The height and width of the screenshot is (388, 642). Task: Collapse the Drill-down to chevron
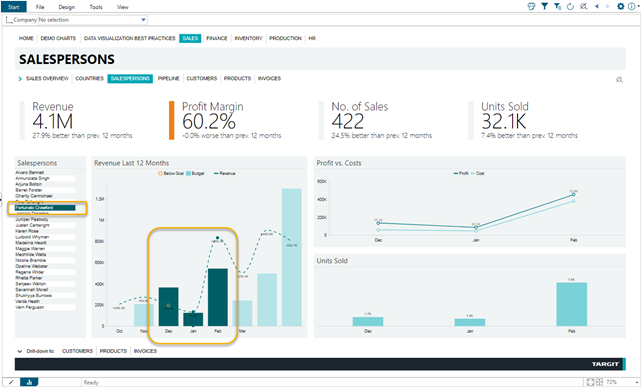point(19,351)
